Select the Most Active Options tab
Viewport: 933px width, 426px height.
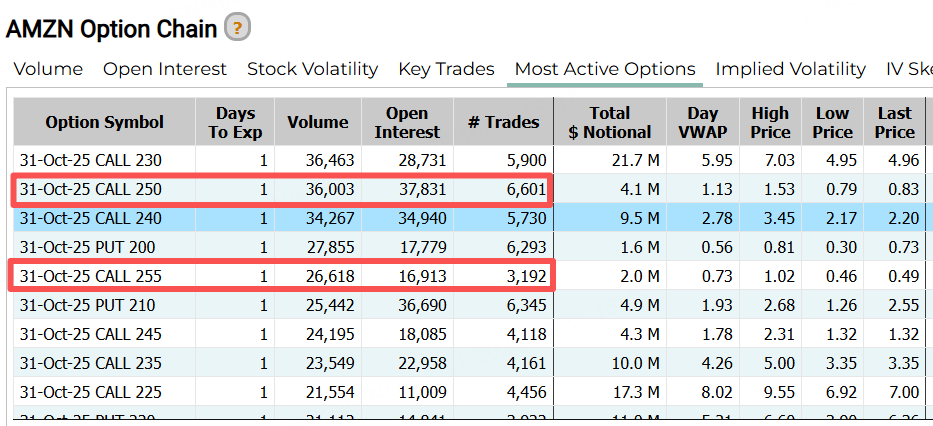(x=604, y=69)
